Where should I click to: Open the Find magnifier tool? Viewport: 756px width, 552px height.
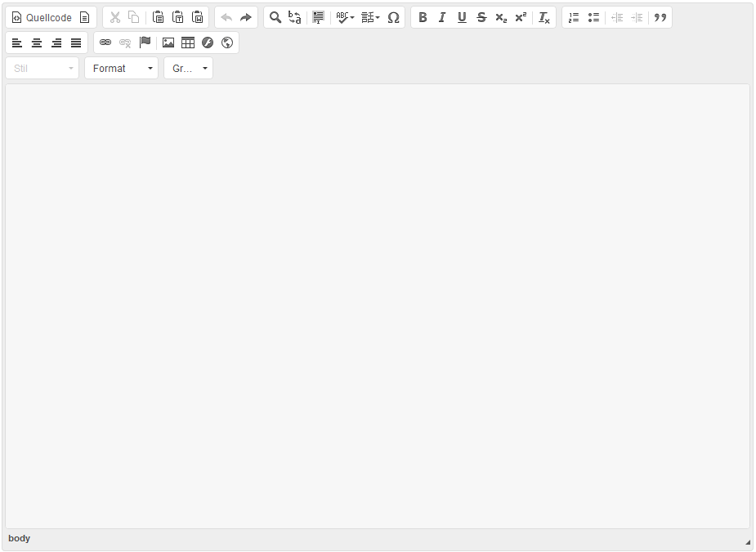[x=275, y=17]
